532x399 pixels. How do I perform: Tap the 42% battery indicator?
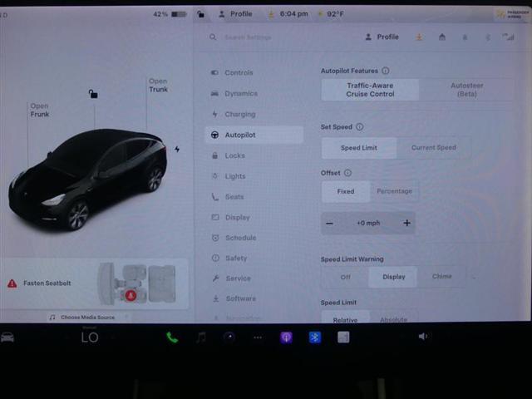[x=170, y=14]
